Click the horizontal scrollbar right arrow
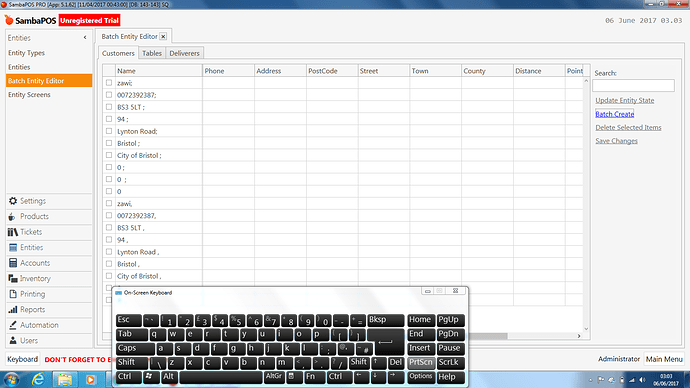 [579, 336]
